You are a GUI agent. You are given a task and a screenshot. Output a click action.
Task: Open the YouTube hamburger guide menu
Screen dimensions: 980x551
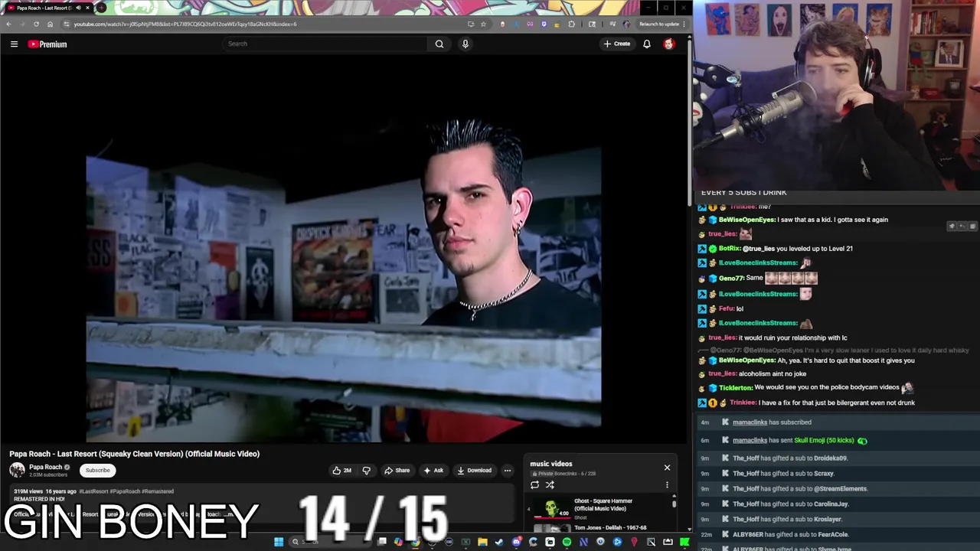[14, 44]
